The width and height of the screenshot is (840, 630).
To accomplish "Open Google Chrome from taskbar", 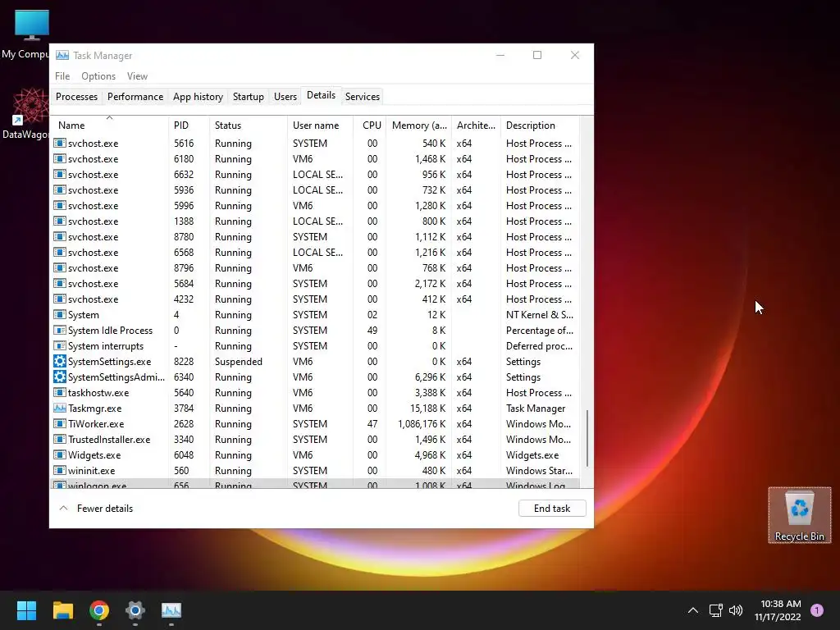I will [x=99, y=610].
